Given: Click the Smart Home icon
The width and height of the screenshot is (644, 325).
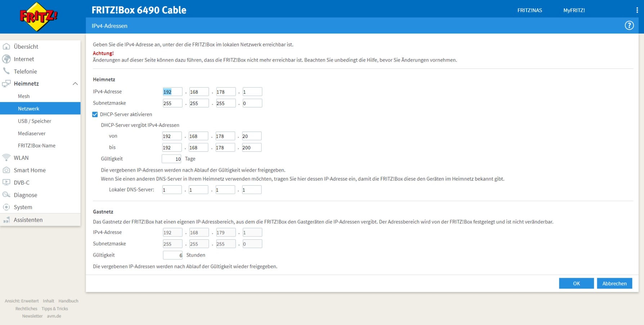Looking at the screenshot, I should point(6,170).
